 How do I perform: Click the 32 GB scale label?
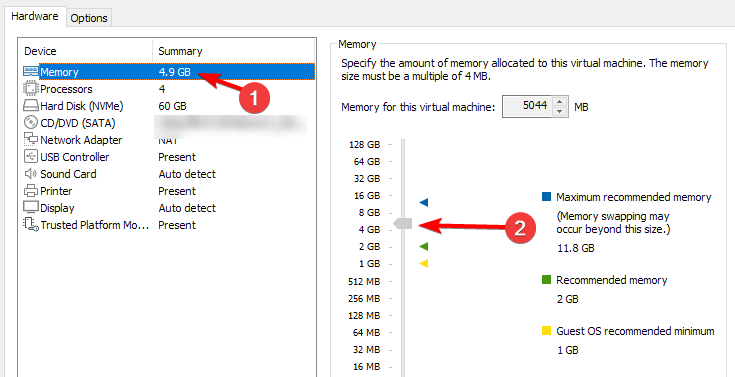[x=367, y=179]
